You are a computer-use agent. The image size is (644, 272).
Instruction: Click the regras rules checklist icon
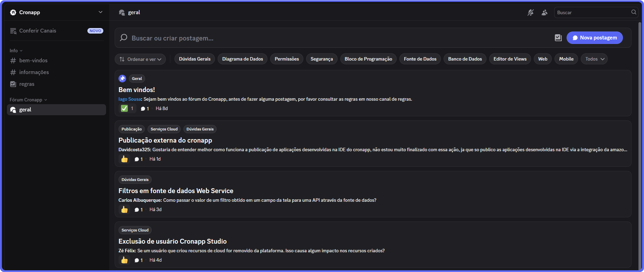[x=13, y=84]
